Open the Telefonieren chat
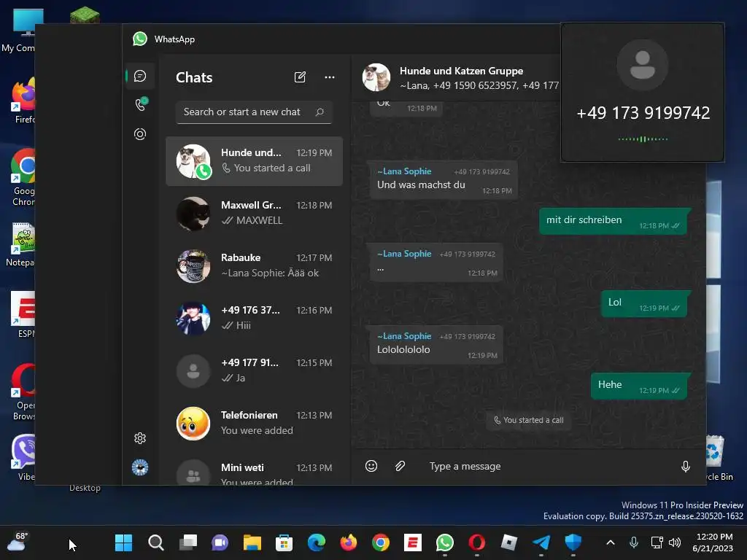The image size is (747, 560). (254, 423)
